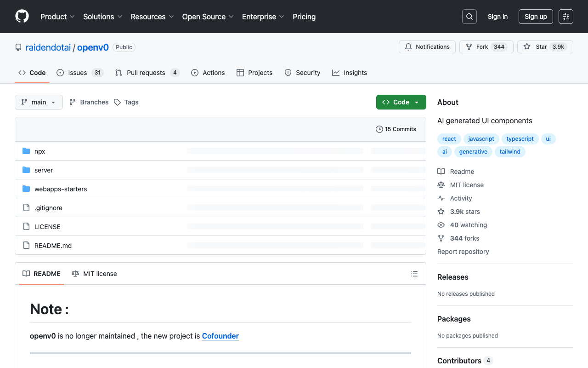
Task: Open the webapps-starters folder
Action: (x=61, y=189)
